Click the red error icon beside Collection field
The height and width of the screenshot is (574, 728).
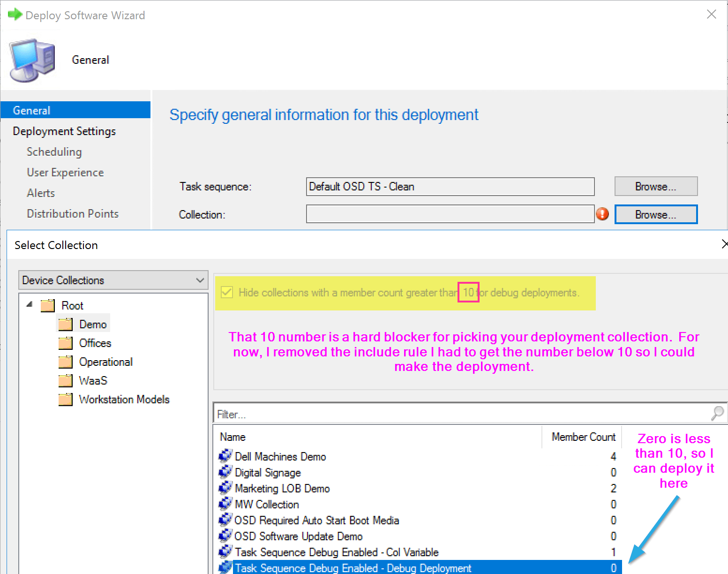click(x=602, y=214)
